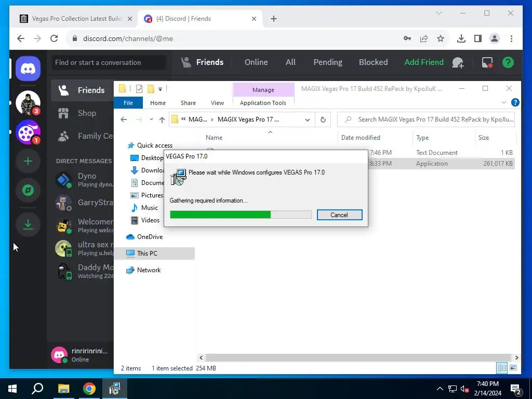
Task: Open Chrome tab search chevron
Action: (x=439, y=13)
